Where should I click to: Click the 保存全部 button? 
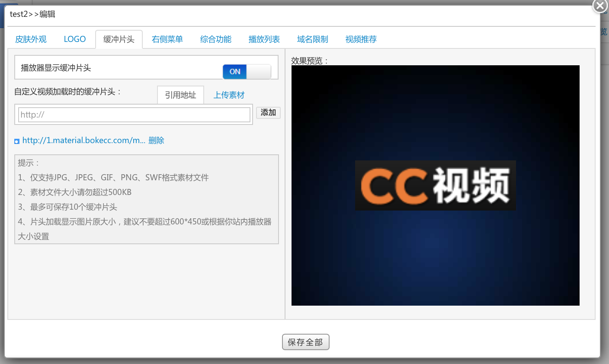coord(305,342)
